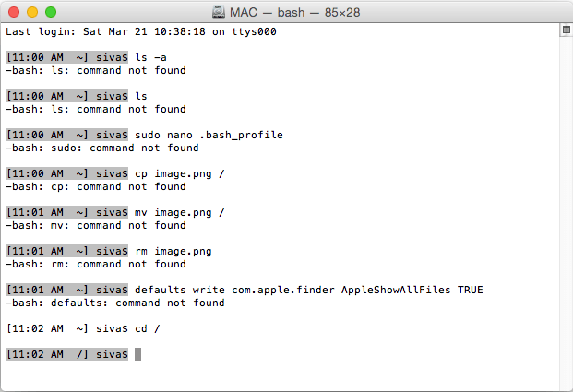Click the final "[11:02 AM /] siva$" prompt

(66, 354)
